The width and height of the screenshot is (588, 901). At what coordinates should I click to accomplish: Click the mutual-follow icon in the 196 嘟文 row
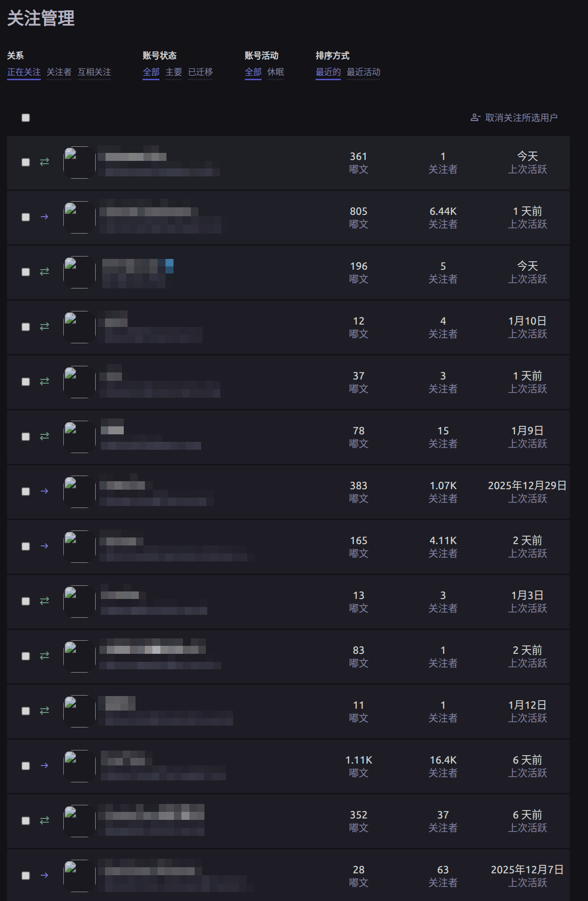tap(45, 272)
